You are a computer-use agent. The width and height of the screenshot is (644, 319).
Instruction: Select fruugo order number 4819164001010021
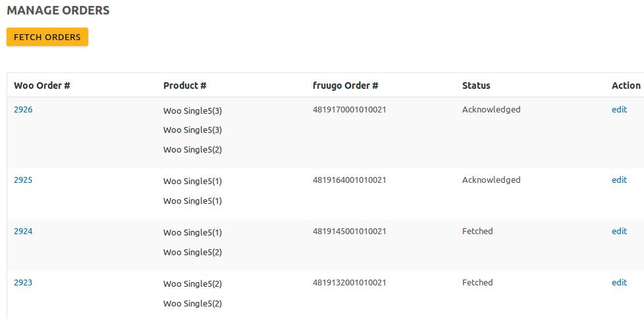click(x=350, y=180)
